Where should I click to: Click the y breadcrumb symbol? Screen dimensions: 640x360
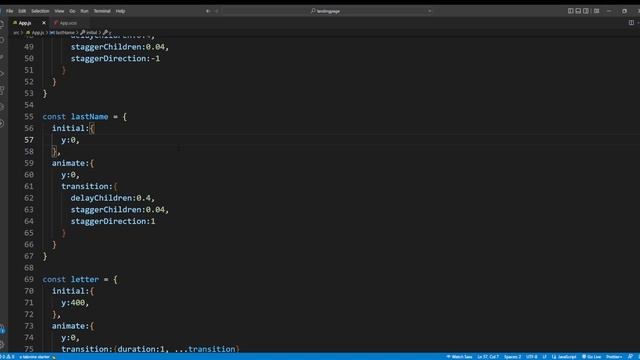tap(107, 33)
